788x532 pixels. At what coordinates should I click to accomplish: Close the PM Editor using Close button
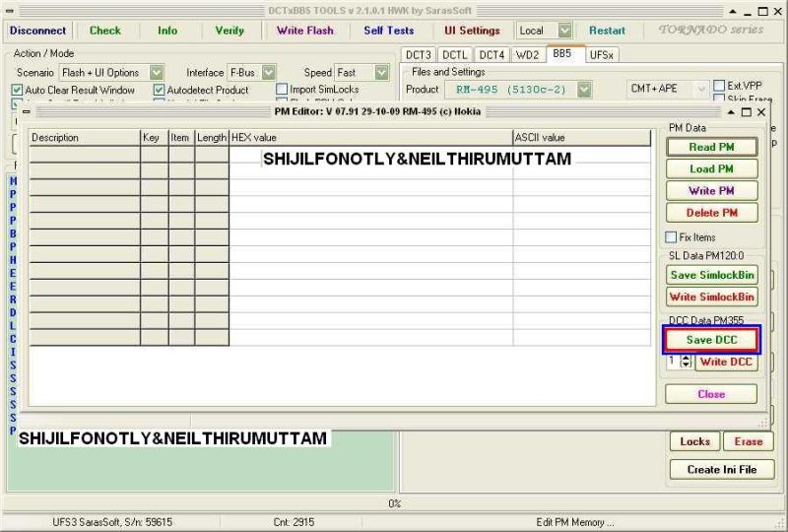(711, 394)
